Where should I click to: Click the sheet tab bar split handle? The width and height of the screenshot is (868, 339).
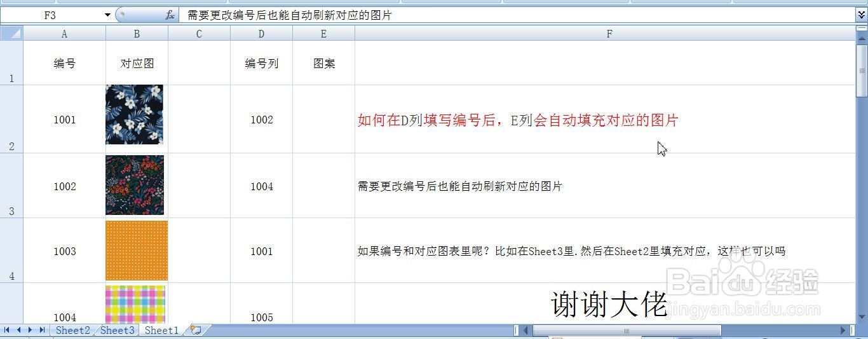coord(516,331)
